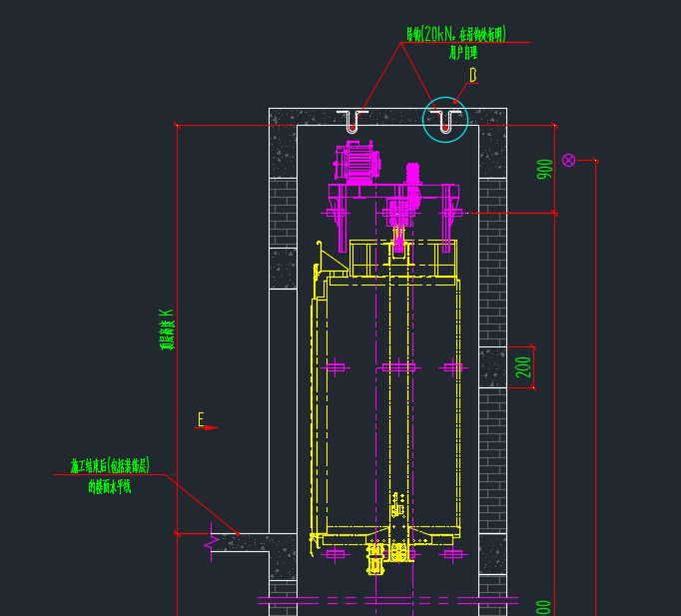Click the magenta machine support beam

click(393, 191)
